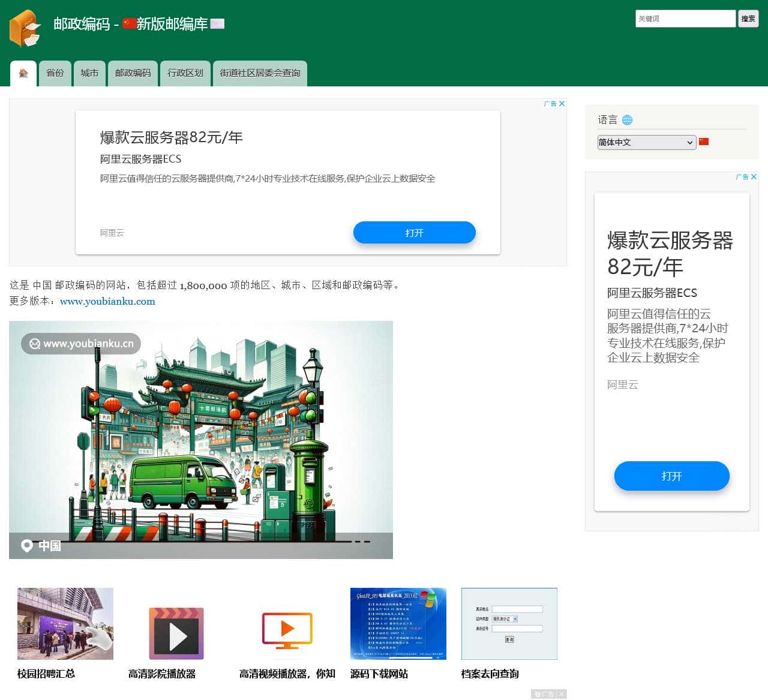Image resolution: width=768 pixels, height=700 pixels.
Task: Open 街道社区居委会查询 tab
Action: coord(260,73)
